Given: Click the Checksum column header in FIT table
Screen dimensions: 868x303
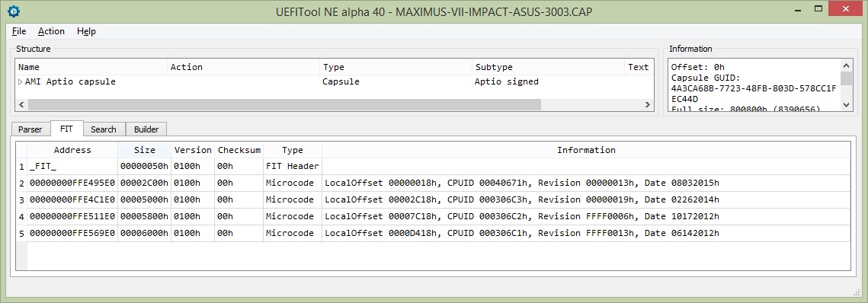Looking at the screenshot, I should pos(239,150).
